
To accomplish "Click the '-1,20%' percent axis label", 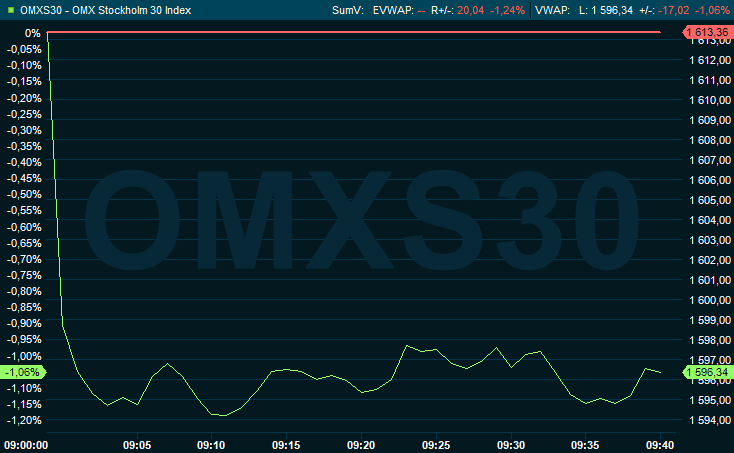I will [24, 420].
